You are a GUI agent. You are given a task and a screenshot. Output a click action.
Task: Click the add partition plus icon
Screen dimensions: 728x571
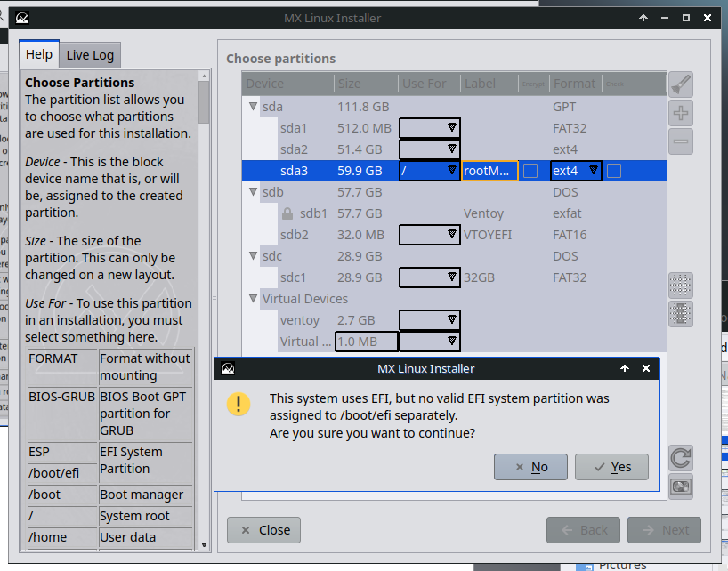point(681,113)
